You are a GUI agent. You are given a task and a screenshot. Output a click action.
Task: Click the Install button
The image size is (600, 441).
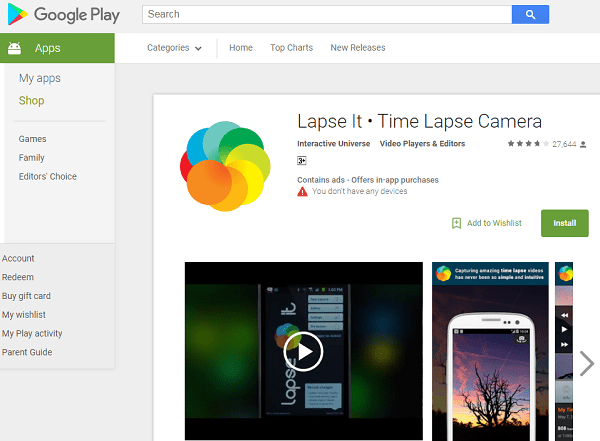(564, 223)
